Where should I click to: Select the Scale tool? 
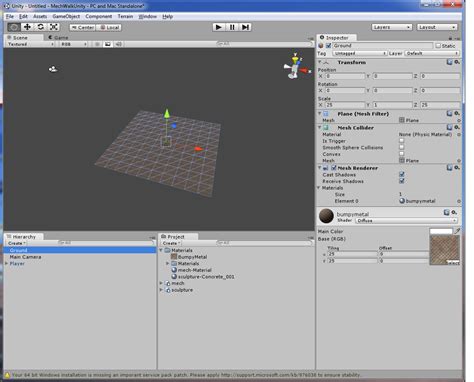pos(54,27)
